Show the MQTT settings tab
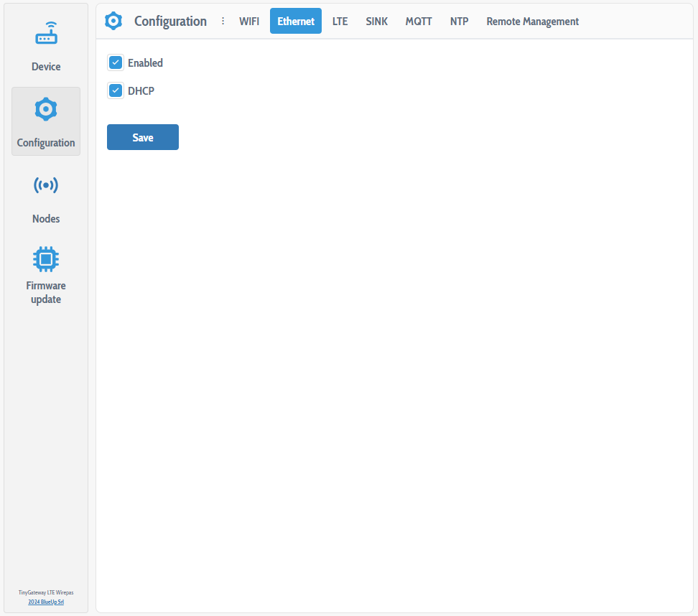698x616 pixels. pyautogui.click(x=419, y=22)
